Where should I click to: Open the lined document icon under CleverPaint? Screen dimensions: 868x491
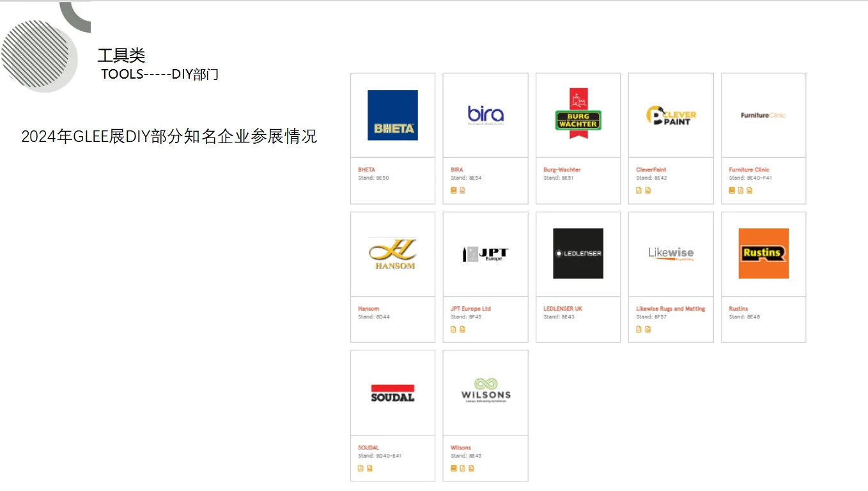[648, 191]
